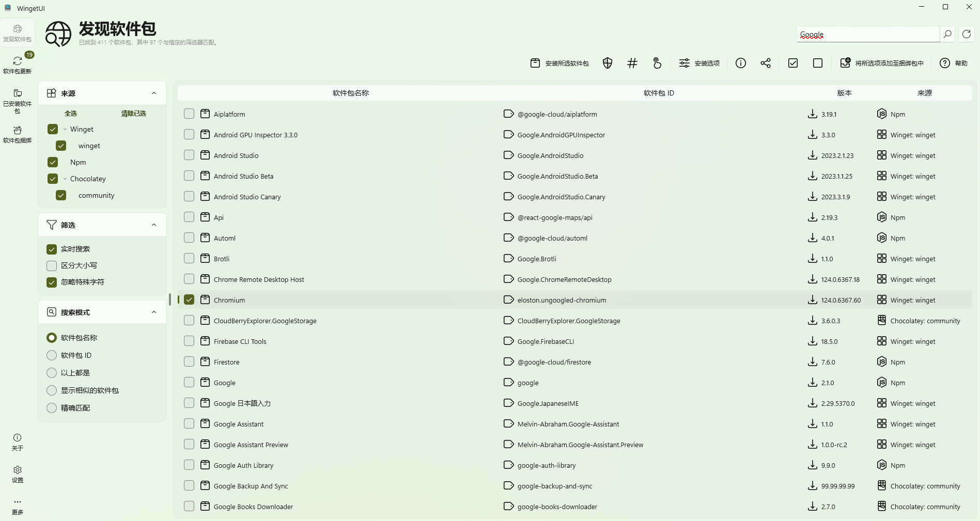
Task: Uncheck the Npm source checkbox
Action: point(53,162)
